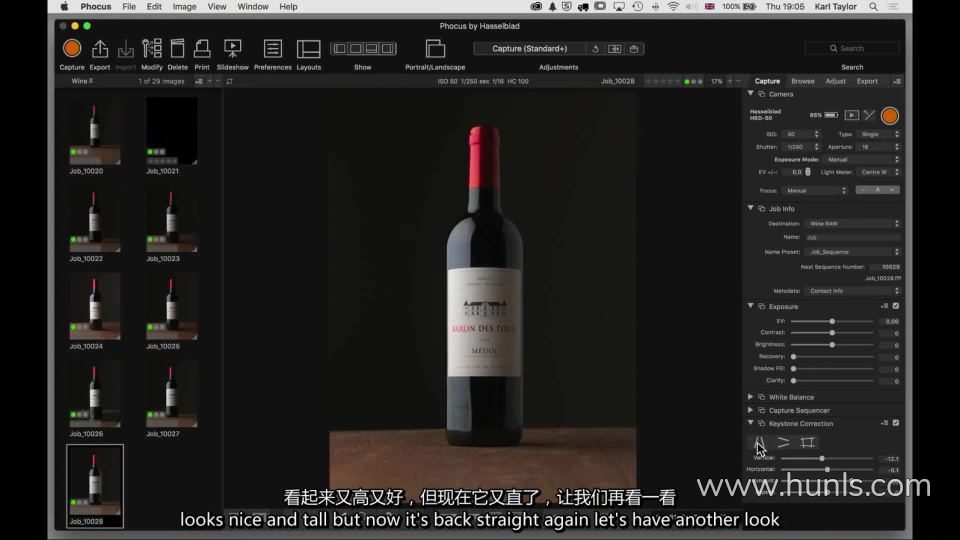Click the job Name input field
The image size is (960, 540).
853,238
